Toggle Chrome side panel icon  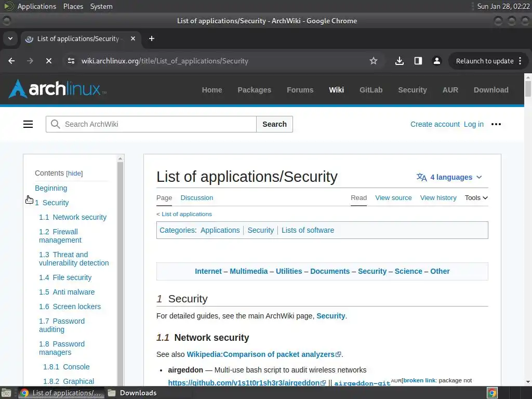(x=418, y=61)
